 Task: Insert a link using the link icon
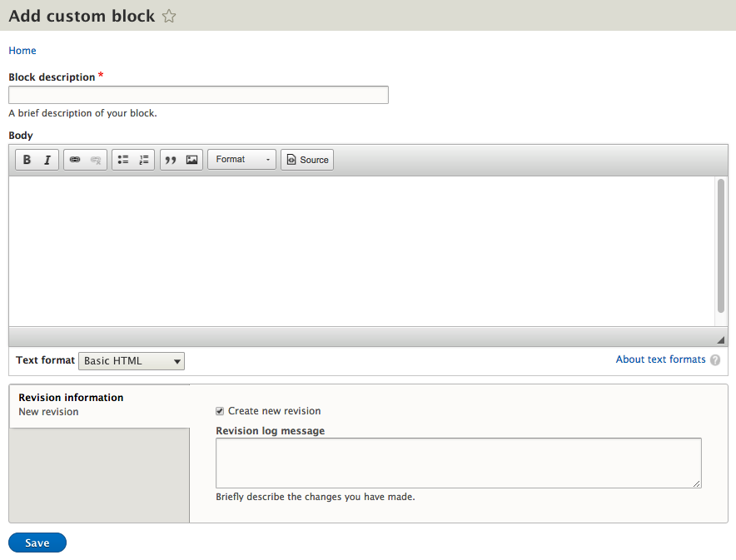pyautogui.click(x=75, y=160)
